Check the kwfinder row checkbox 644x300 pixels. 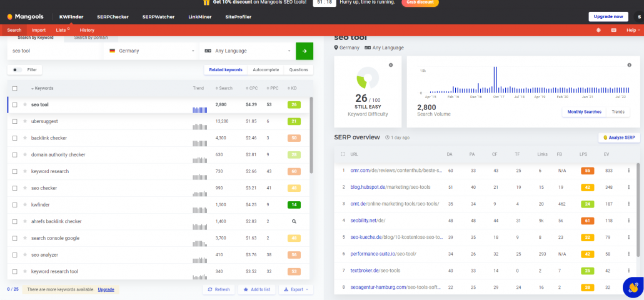pos(15,205)
